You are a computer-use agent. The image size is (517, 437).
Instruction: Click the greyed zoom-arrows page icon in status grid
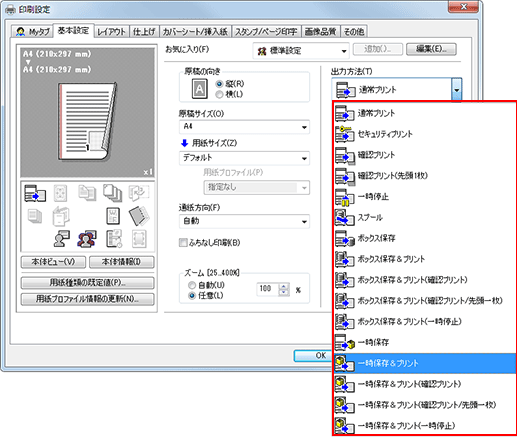tap(60, 194)
